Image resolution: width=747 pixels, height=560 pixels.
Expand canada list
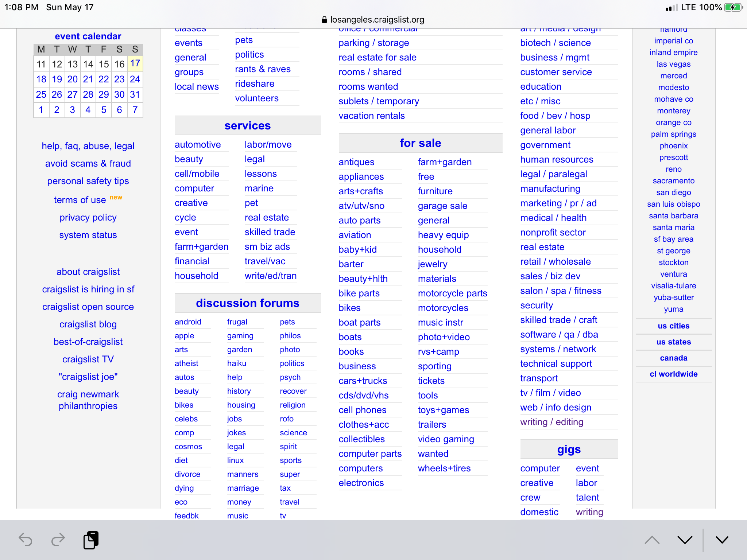tap(673, 358)
